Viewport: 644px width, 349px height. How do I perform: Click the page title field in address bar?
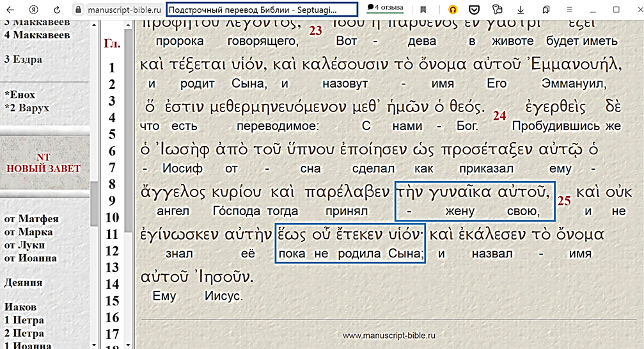262,10
